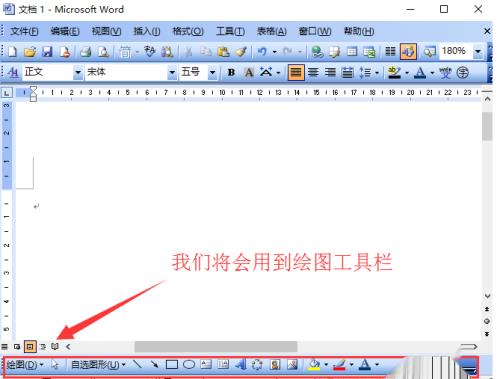
Task: Run spelling and grammar check
Action: [x=150, y=52]
